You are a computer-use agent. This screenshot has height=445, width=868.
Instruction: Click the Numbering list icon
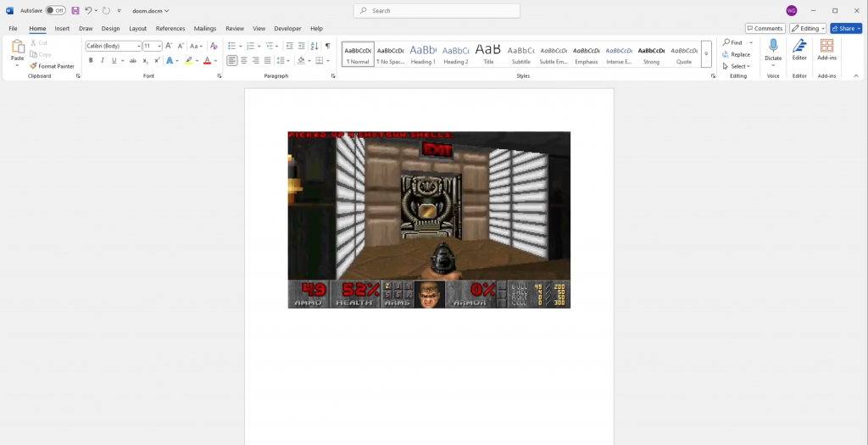tap(250, 46)
